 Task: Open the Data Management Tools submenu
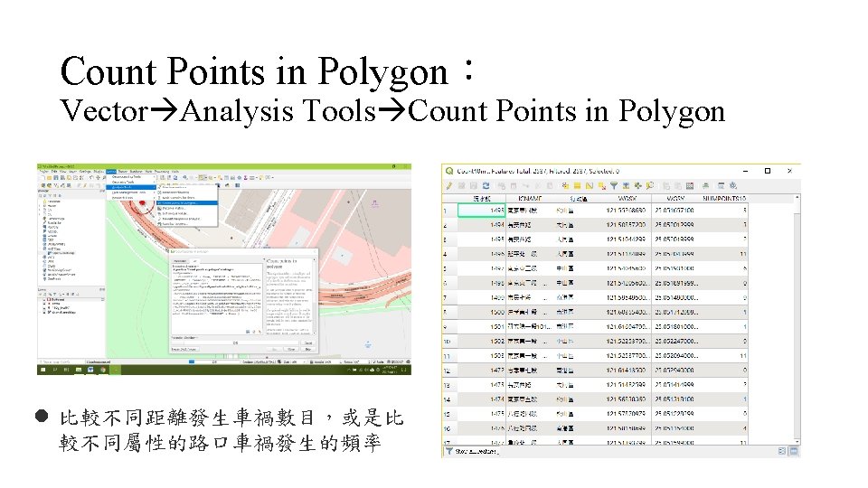(x=130, y=192)
